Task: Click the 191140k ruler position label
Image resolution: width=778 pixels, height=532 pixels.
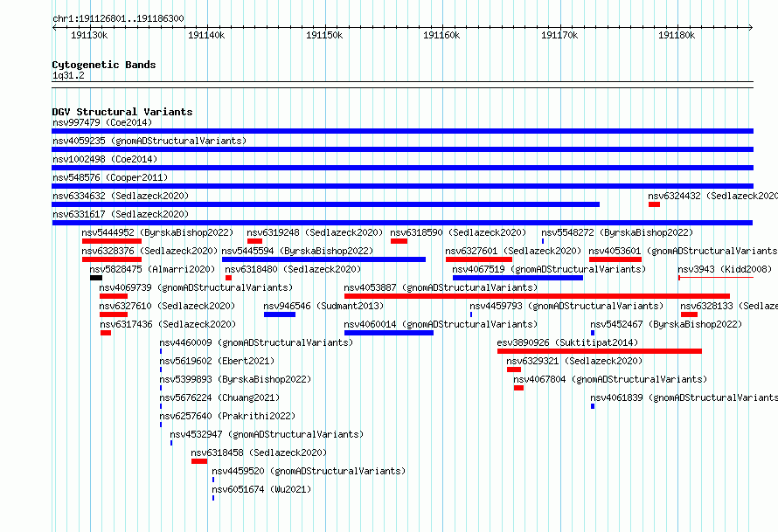Action: pos(206,35)
